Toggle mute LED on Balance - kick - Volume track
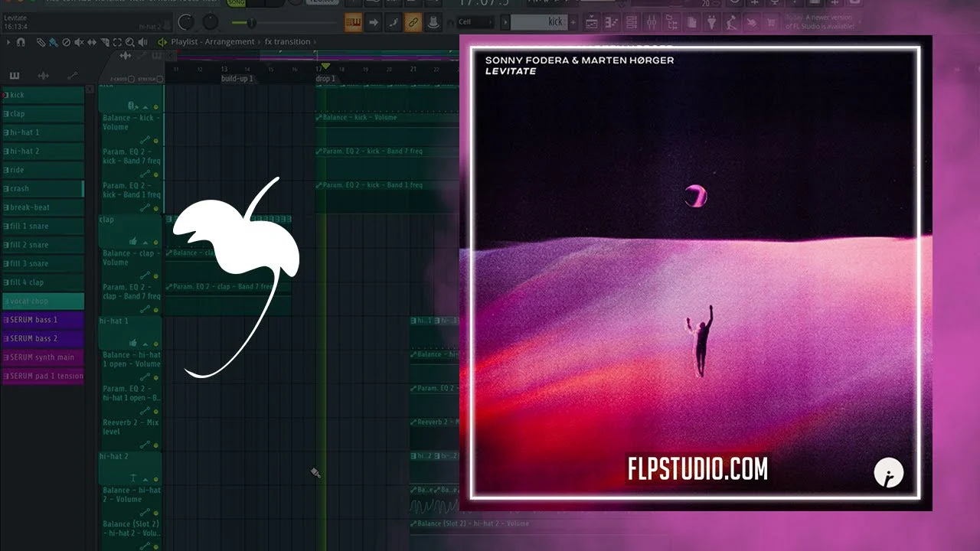Image resolution: width=980 pixels, height=551 pixels. click(x=156, y=141)
